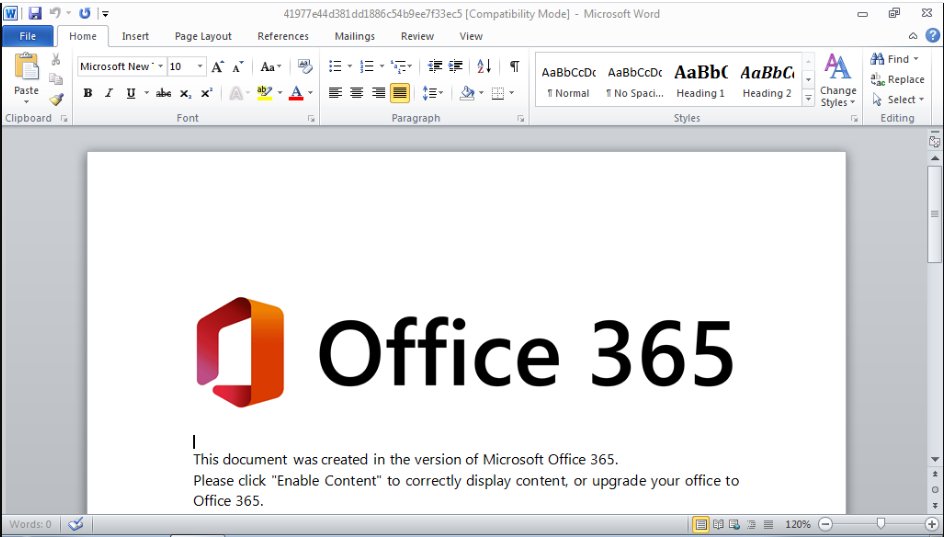The height and width of the screenshot is (537, 944).
Task: Select the Format Painter brush
Action: [x=57, y=99]
